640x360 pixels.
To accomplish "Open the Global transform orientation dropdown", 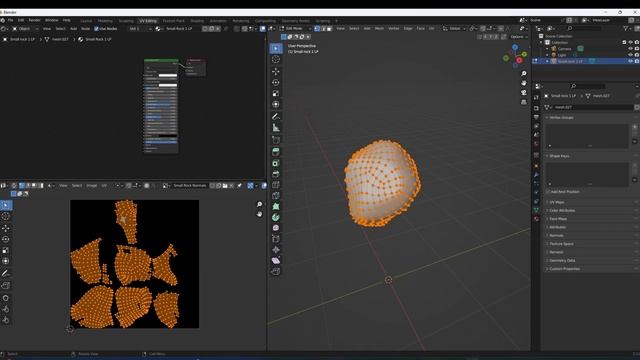I will [x=454, y=29].
